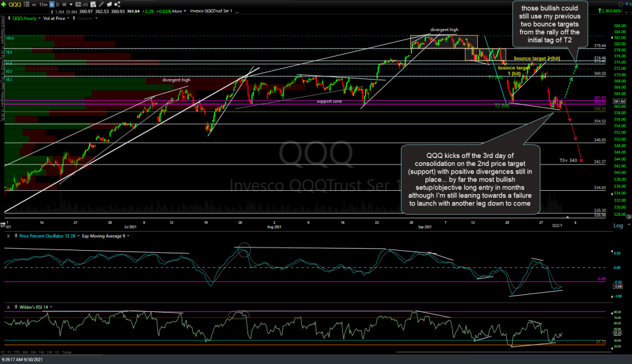
Task: Open the More dropdown in quote bar
Action: point(179,11)
